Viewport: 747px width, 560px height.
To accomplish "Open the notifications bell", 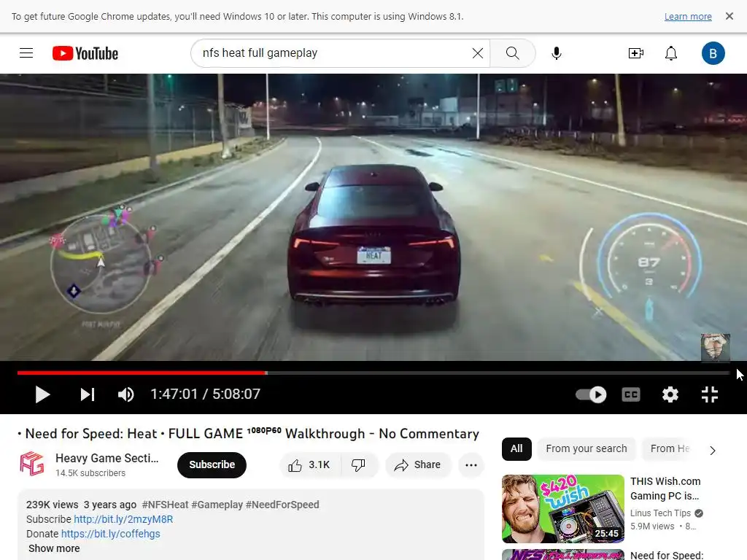I will tap(671, 52).
